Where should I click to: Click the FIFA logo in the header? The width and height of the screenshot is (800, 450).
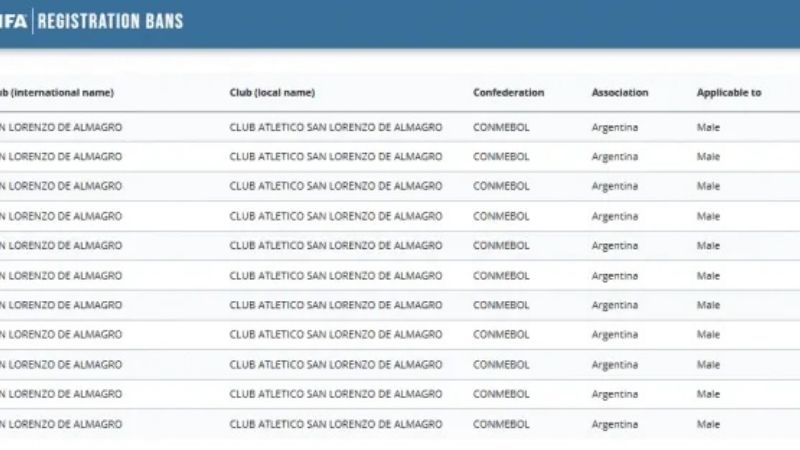pos(13,21)
